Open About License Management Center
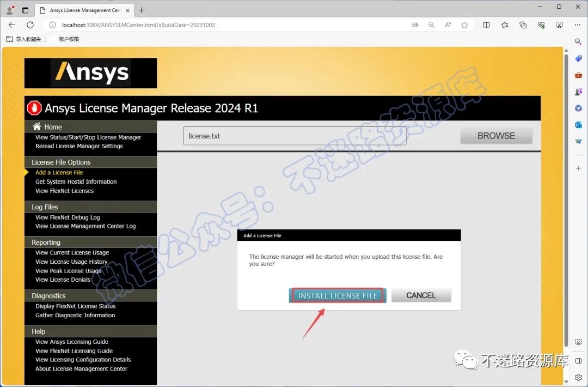This screenshot has width=588, height=387. coord(81,368)
